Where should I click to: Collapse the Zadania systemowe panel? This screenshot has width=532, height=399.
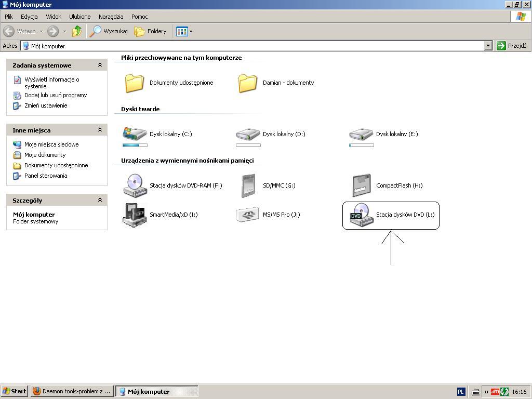[100, 64]
